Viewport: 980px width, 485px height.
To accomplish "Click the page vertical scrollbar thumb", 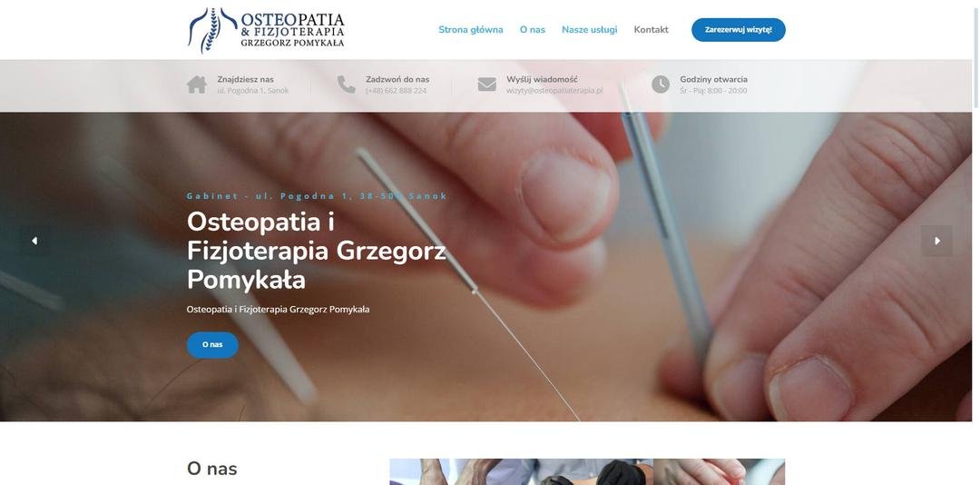I will tap(976, 54).
